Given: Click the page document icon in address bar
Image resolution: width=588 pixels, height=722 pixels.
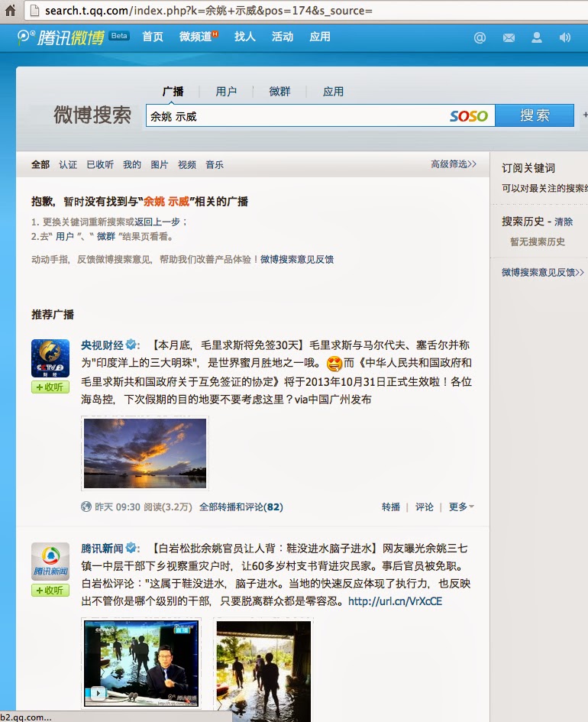Looking at the screenshot, I should [34, 10].
